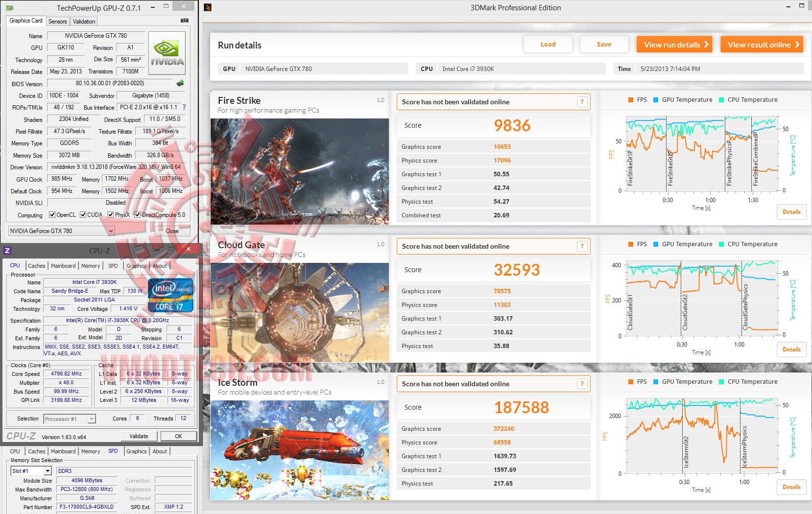Open Details for the Fire Strike chart

[791, 212]
